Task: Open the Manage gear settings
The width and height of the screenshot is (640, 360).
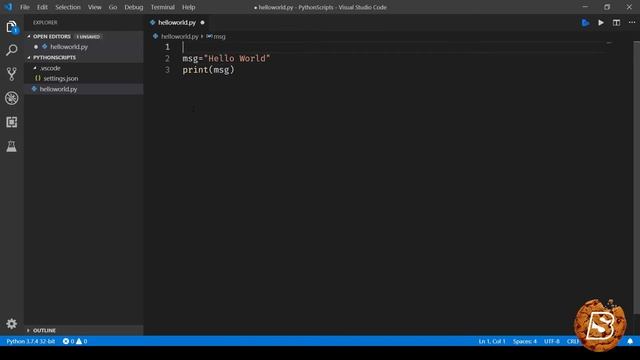Action: [11, 324]
